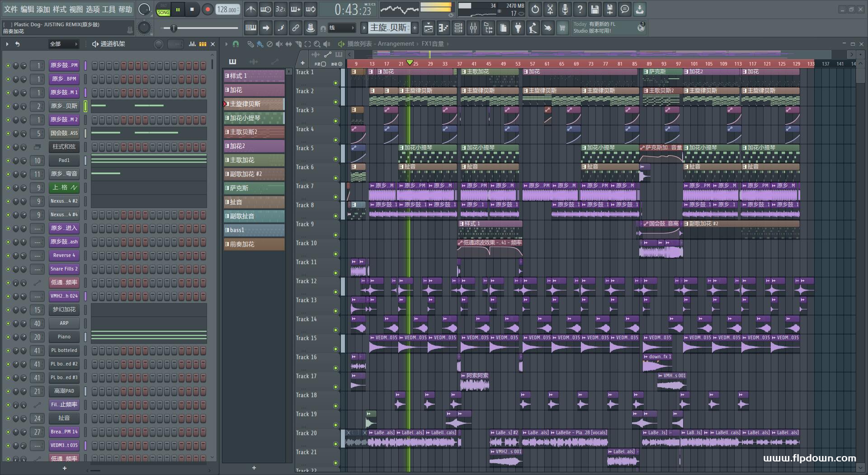
Task: Open the channel rack toolbar icon
Action: pos(458,28)
